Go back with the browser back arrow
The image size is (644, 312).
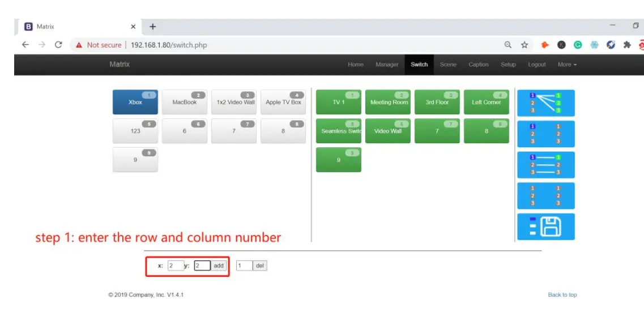(x=25, y=45)
